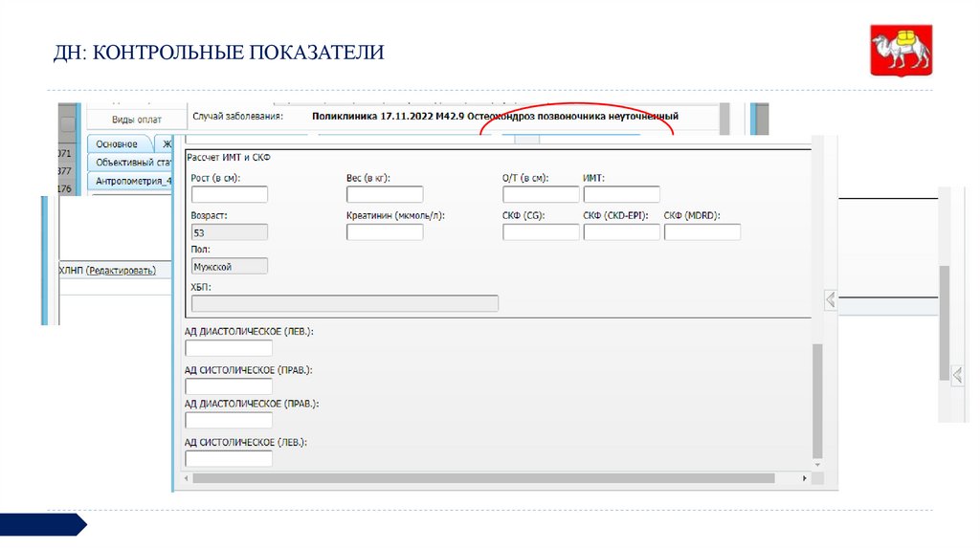Viewport: 980px width, 549px height.
Task: Click the form's vertical scrollbar thumb
Action: [x=816, y=402]
